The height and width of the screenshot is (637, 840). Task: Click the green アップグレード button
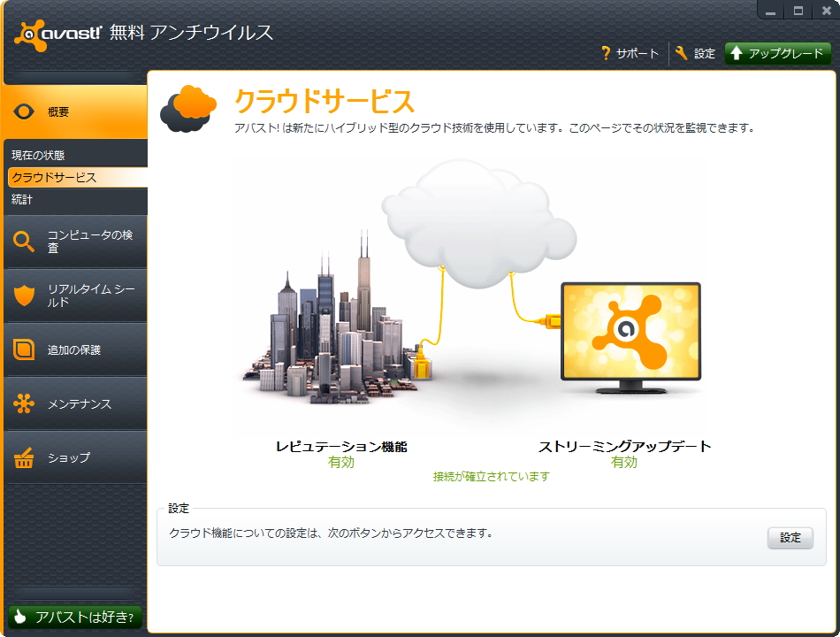[777, 53]
